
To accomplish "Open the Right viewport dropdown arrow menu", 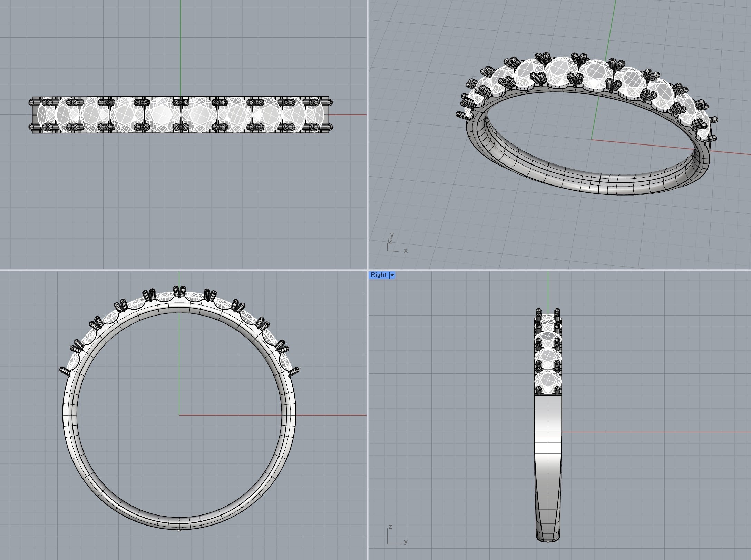I will click(392, 275).
